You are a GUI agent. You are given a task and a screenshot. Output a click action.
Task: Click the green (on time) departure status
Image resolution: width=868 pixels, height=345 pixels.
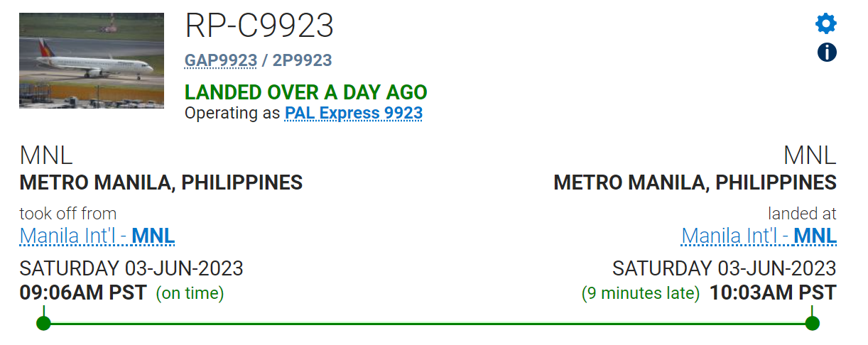190,293
